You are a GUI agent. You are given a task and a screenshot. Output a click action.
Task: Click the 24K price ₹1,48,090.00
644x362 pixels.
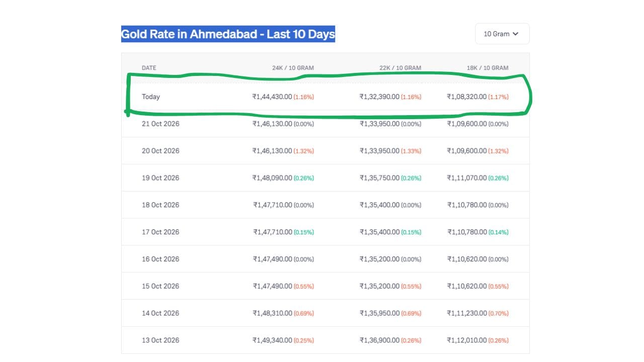[x=272, y=178]
